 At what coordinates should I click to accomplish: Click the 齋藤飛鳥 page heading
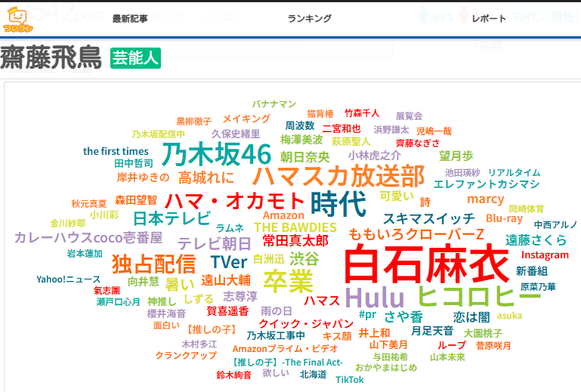(51, 57)
